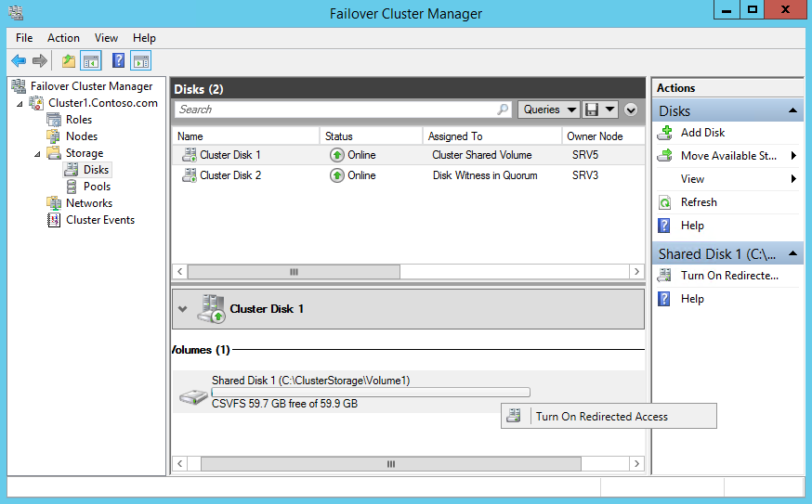The width and height of the screenshot is (812, 504).
Task: Click the Add Disk action icon
Action: point(664,133)
